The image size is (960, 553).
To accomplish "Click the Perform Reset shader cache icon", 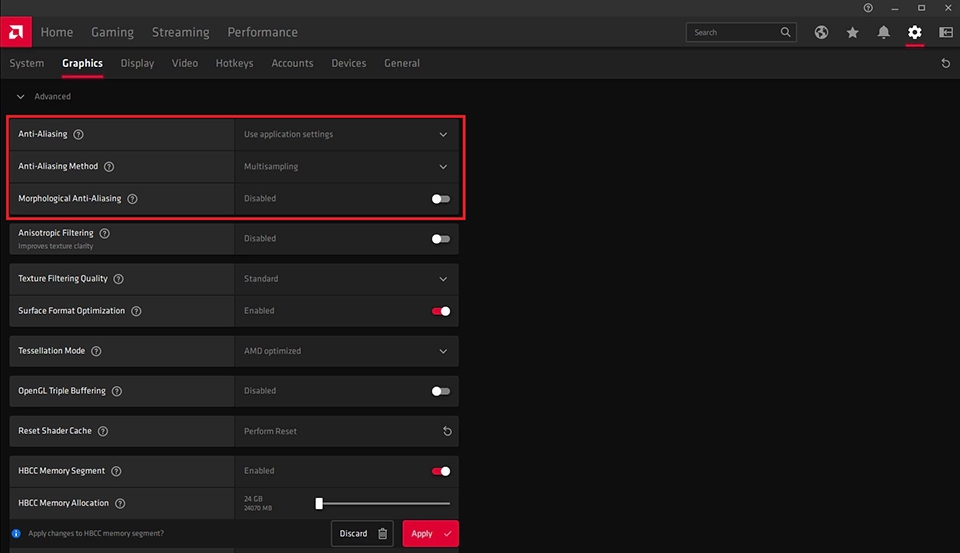I will pyautogui.click(x=448, y=431).
